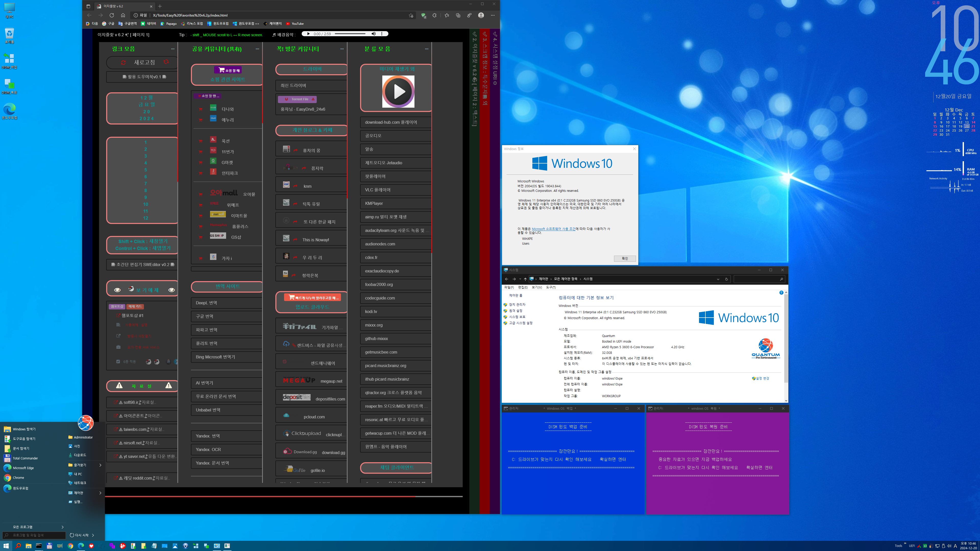Screen dimensions: 980x551
Task: Play the background music audio
Action: pos(308,34)
